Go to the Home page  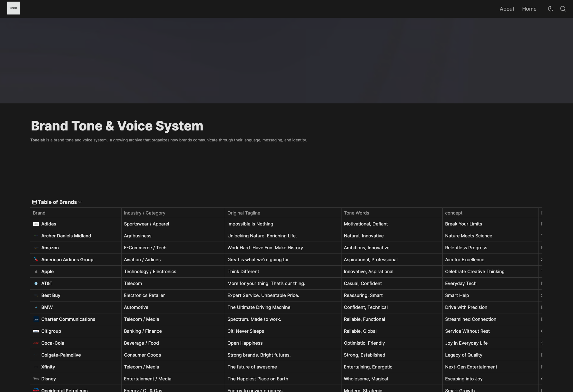coord(529,9)
